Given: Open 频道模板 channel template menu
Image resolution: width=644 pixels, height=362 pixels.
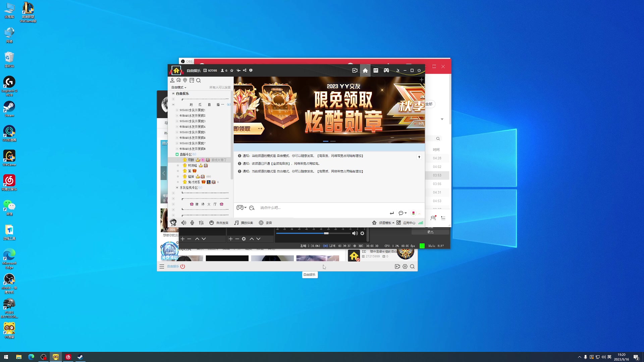Looking at the screenshot, I should (x=383, y=223).
